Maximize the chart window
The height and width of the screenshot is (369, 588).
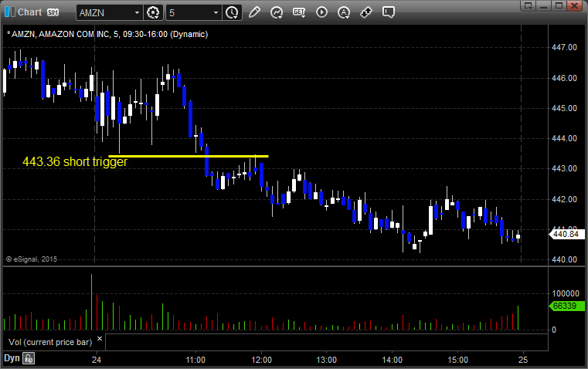559,5
